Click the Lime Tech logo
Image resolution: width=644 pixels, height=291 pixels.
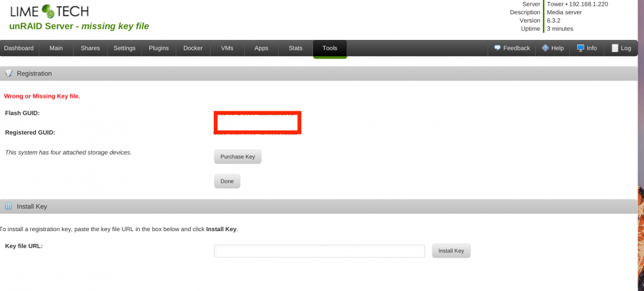50,11
